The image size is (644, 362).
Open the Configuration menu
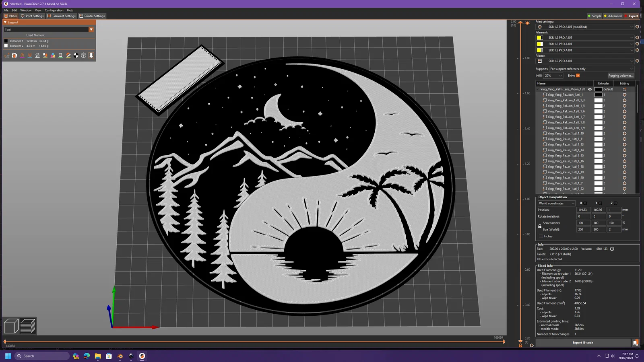[x=54, y=10]
